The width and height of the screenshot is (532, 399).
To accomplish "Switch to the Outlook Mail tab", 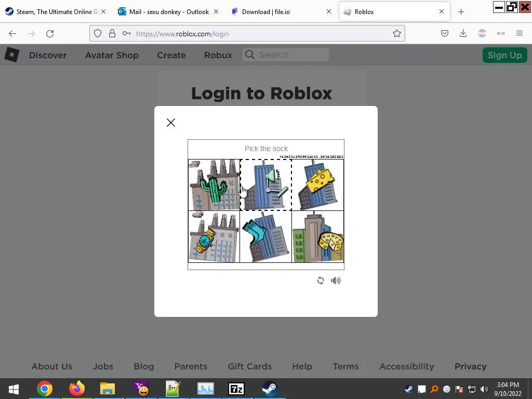I will pos(169,12).
